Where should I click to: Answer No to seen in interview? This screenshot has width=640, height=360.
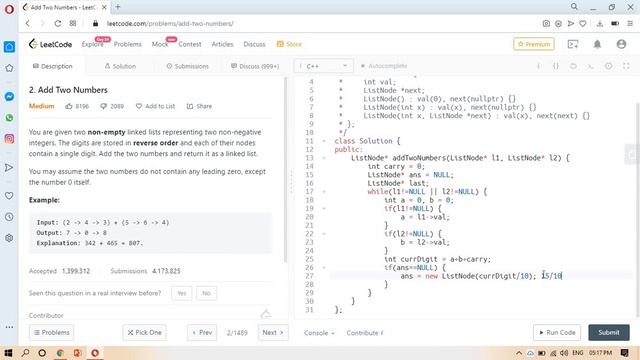[207, 293]
